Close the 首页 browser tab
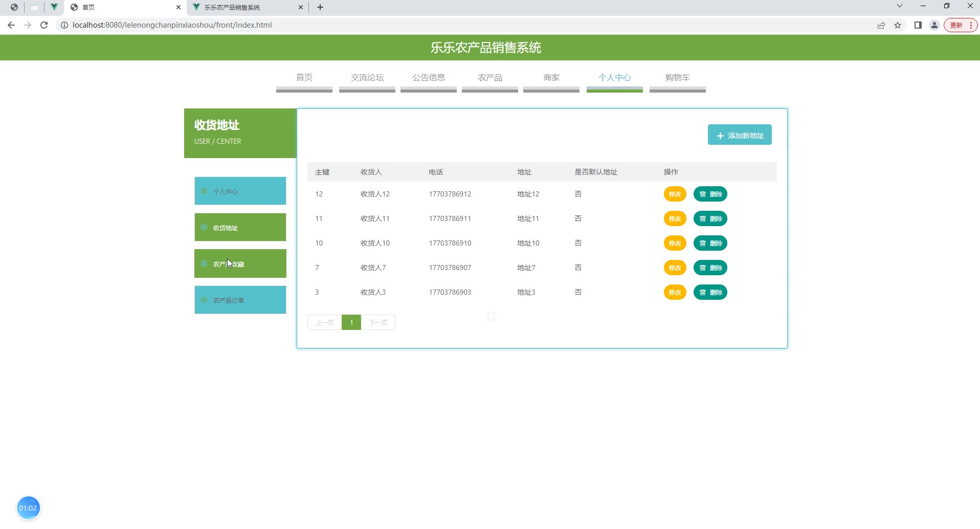The image size is (980, 529). [179, 7]
